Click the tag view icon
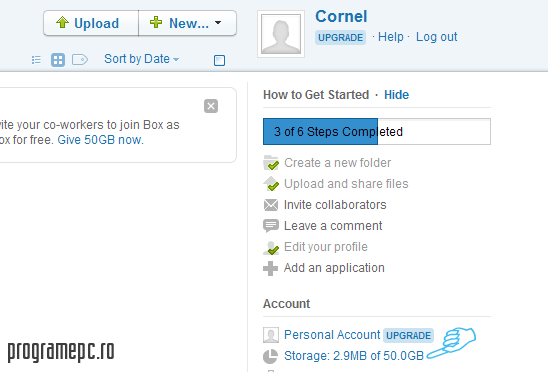 click(x=80, y=60)
